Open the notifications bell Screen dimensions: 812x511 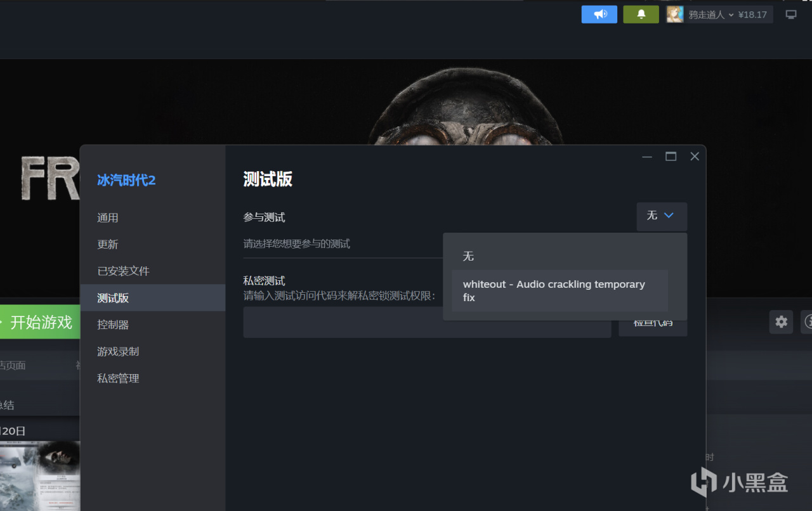coord(641,14)
